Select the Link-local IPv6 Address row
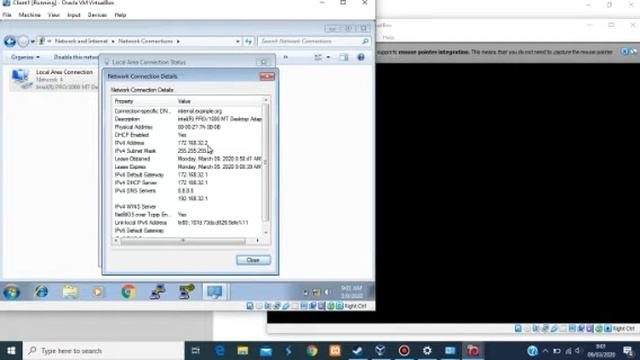Image resolution: width=640 pixels, height=360 pixels. click(x=188, y=222)
